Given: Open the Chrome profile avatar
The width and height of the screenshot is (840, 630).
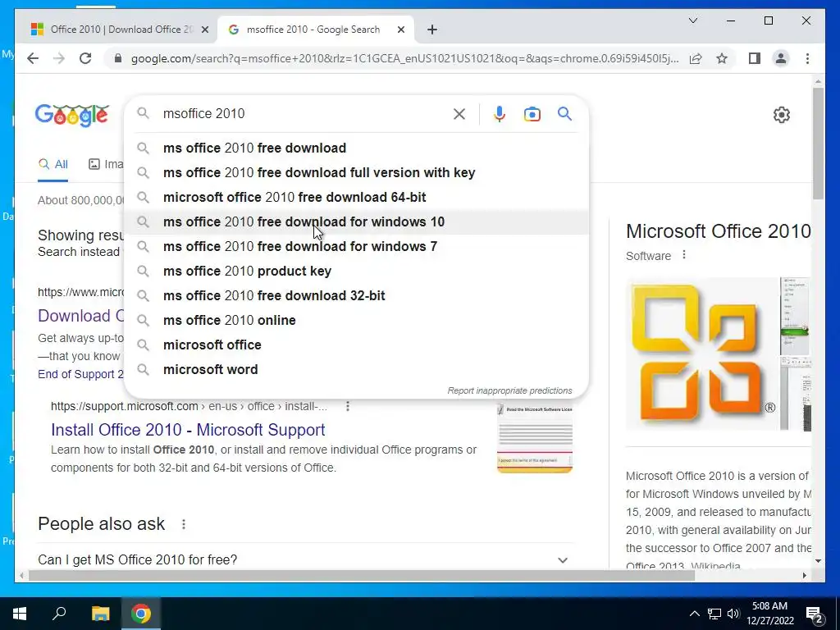Looking at the screenshot, I should (x=781, y=58).
